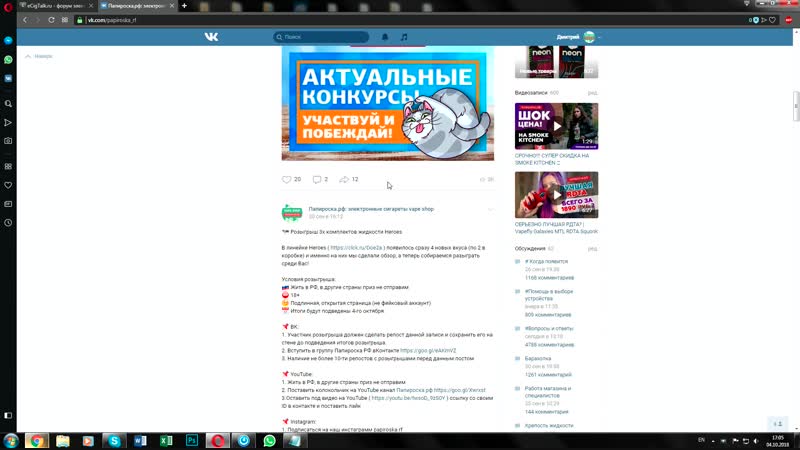Viewport: 800px width, 450px height.
Task: Open a new browser tab
Action: pyautogui.click(x=184, y=6)
